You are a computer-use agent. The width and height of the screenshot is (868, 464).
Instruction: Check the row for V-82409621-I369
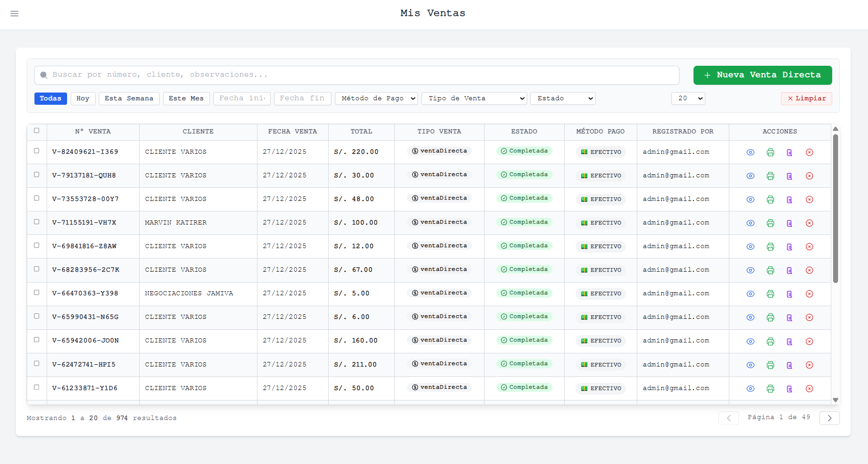(x=37, y=151)
